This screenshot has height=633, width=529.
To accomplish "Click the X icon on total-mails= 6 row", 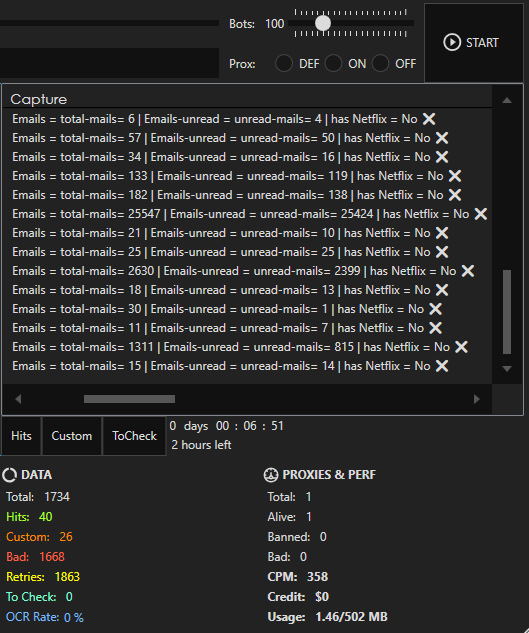I will [429, 119].
